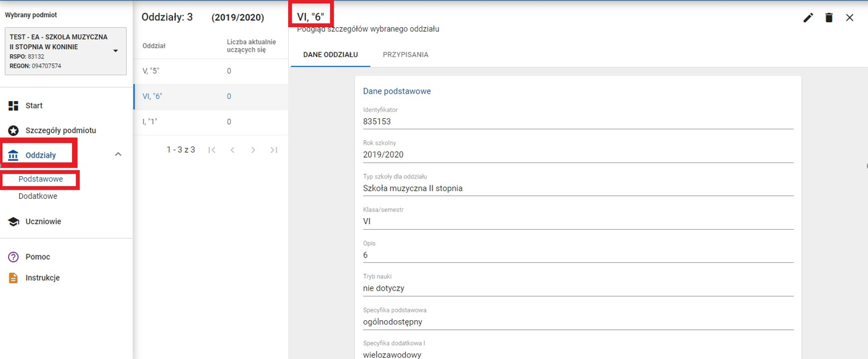
Task: Select the Dane oddziału tab
Action: [x=330, y=55]
